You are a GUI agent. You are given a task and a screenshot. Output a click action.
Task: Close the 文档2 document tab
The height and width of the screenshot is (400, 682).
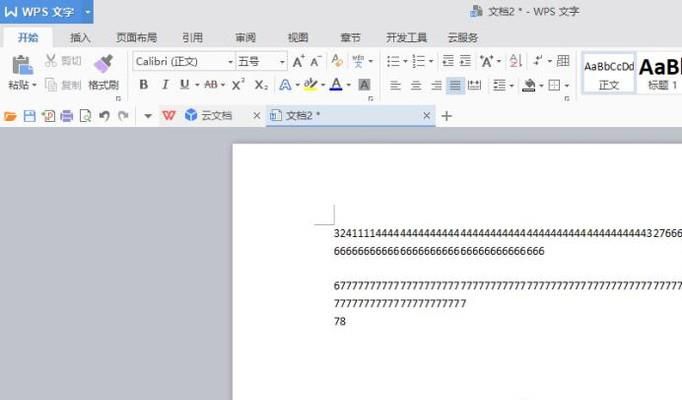pyautogui.click(x=427, y=116)
